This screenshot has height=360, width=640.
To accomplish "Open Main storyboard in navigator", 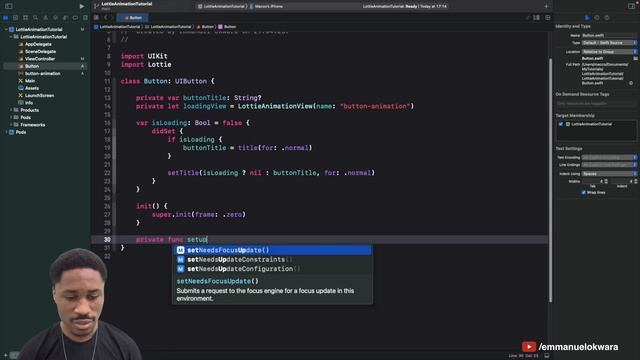I will pyautogui.click(x=29, y=81).
